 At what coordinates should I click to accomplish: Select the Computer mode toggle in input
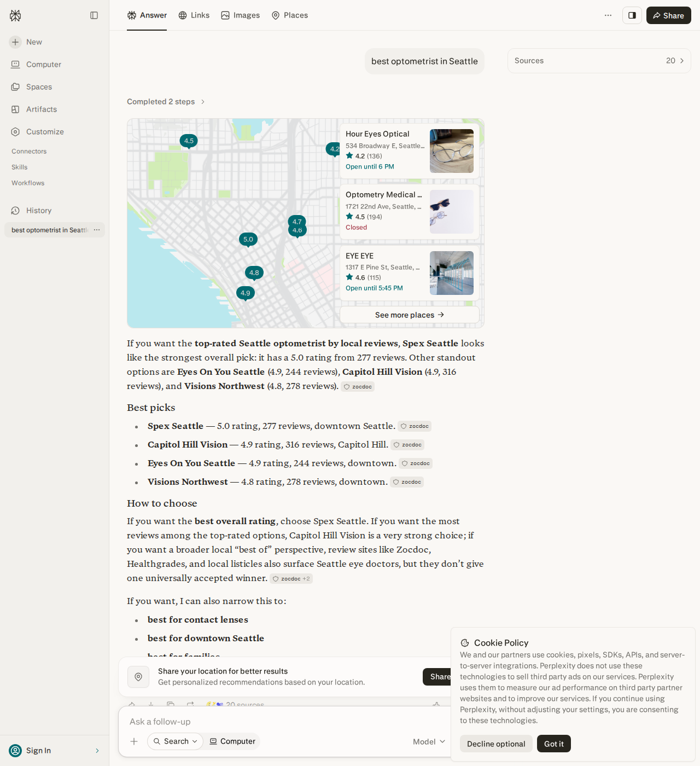pyautogui.click(x=232, y=741)
